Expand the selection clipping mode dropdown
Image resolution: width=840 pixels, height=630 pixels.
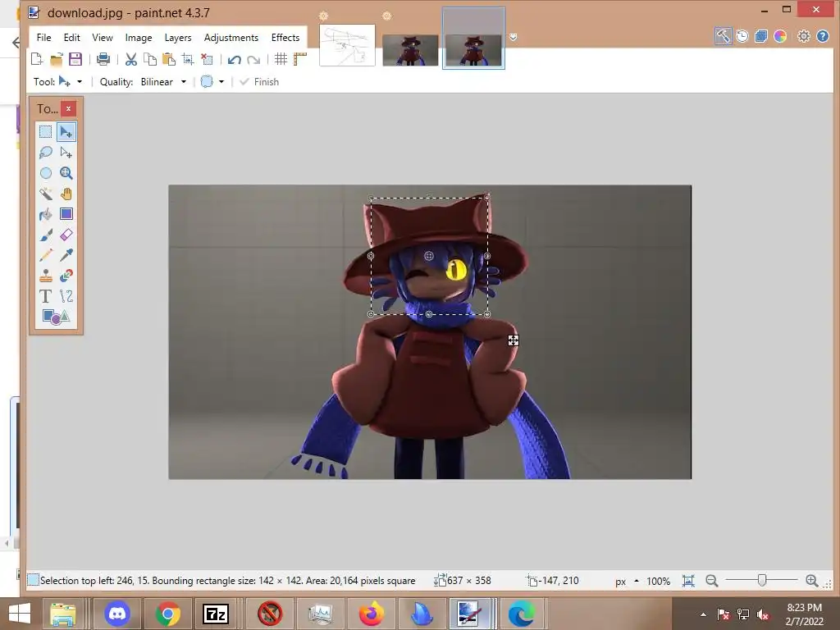click(x=221, y=82)
